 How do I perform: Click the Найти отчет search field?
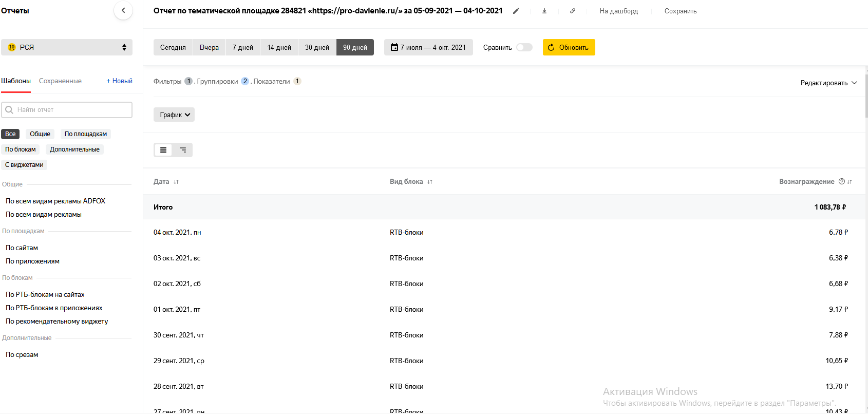coord(67,110)
